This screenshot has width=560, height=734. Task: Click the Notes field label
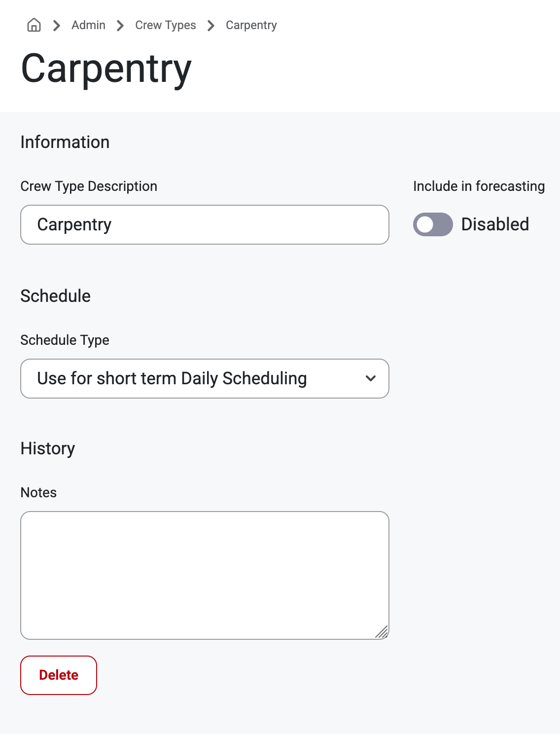coord(38,492)
